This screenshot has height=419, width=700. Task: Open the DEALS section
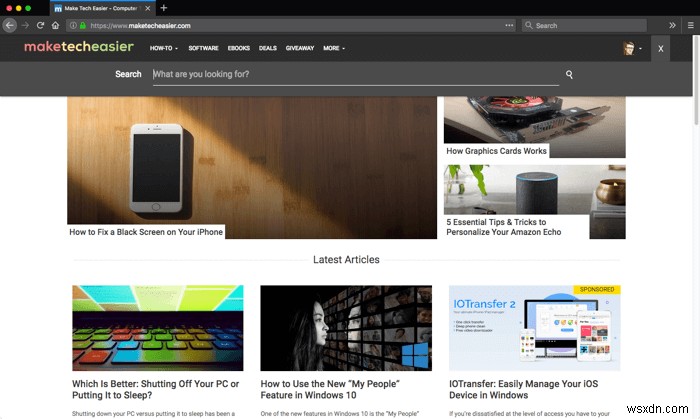point(268,48)
